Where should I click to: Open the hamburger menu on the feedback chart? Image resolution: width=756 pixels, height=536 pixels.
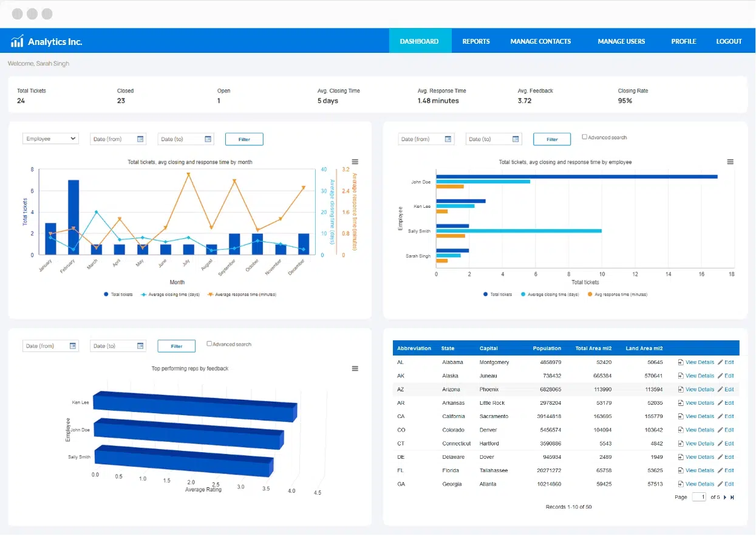coord(355,368)
